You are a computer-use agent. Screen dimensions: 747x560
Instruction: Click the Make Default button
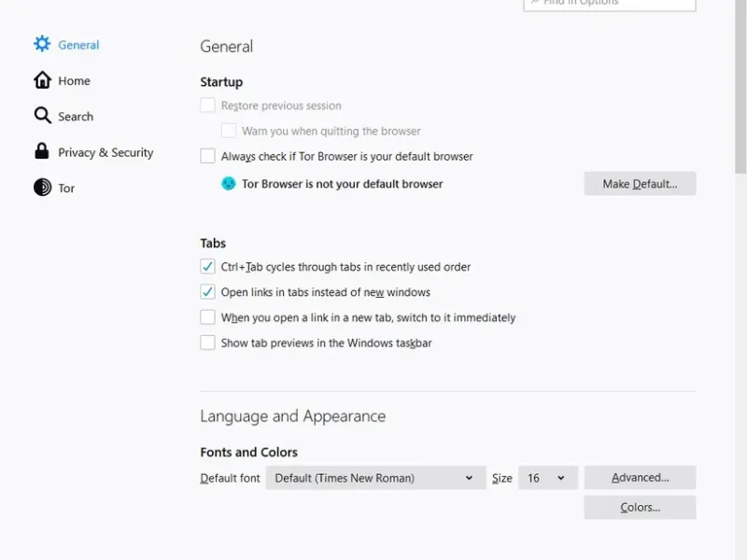click(x=640, y=184)
